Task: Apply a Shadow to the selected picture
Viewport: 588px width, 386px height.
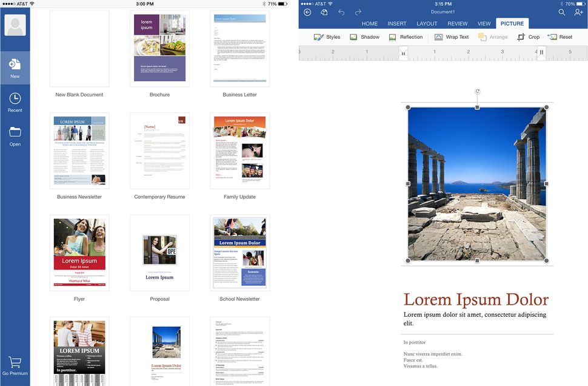Action: tap(364, 36)
